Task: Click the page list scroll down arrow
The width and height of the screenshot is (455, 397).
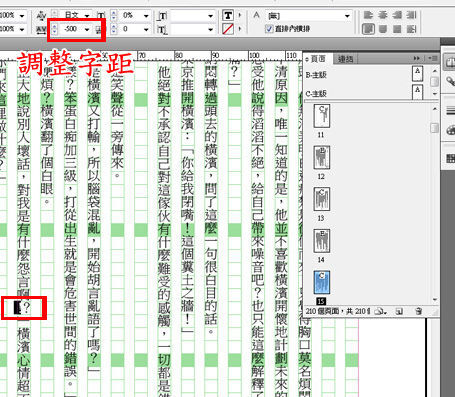Action: (x=434, y=299)
